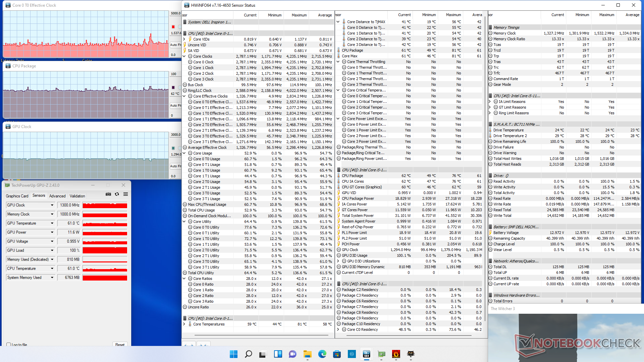Open GPU-Z hamburger menu
The height and width of the screenshot is (362, 644).
tap(125, 194)
